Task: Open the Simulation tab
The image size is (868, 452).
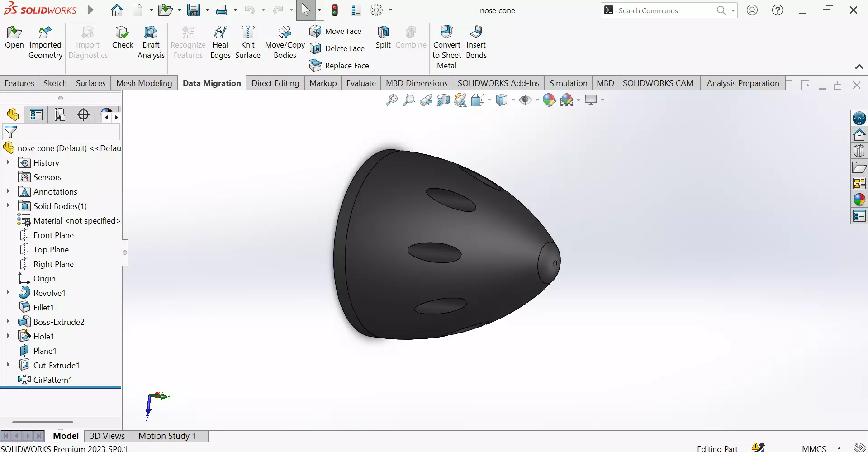Action: pos(568,83)
